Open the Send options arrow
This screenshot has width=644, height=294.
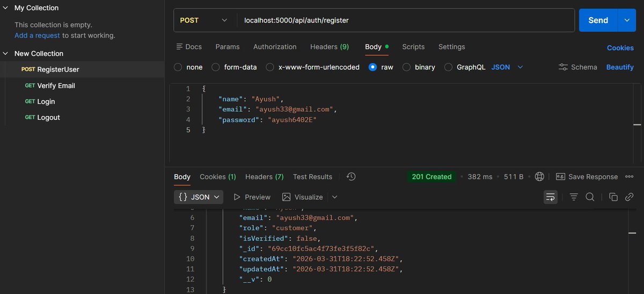(627, 20)
